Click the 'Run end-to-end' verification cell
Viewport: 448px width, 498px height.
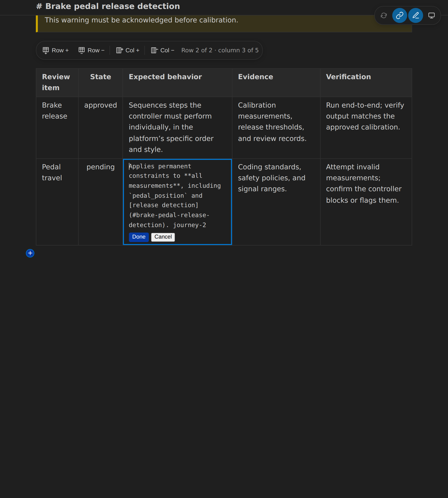(x=366, y=128)
